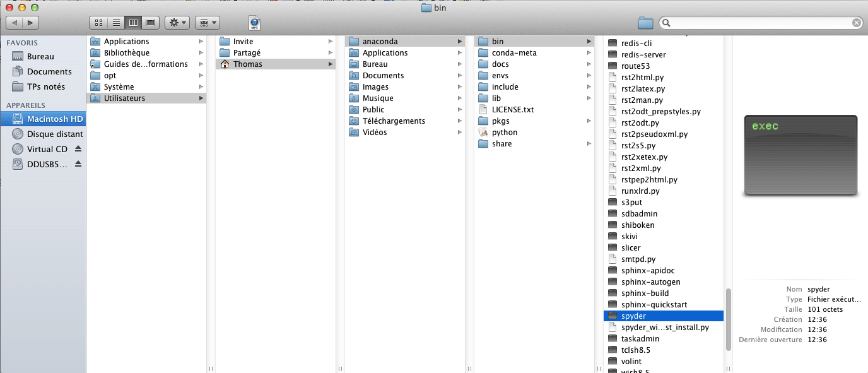Select taskadmin executable

point(664,339)
